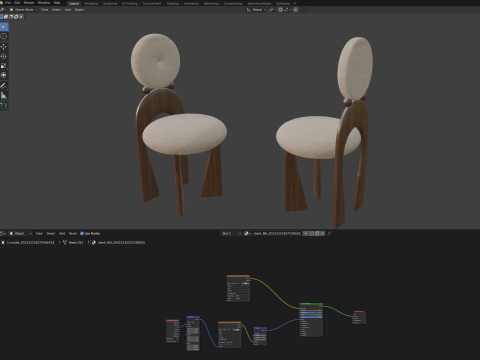Click the Blender logo menu icon
This screenshot has width=480, height=360.
[x=2, y=3]
